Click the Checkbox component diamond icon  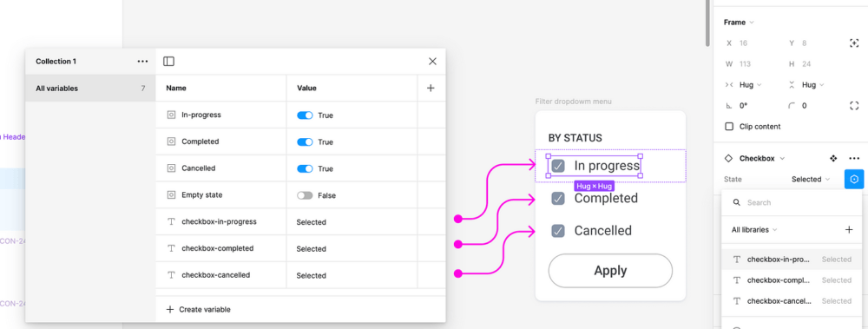point(728,158)
